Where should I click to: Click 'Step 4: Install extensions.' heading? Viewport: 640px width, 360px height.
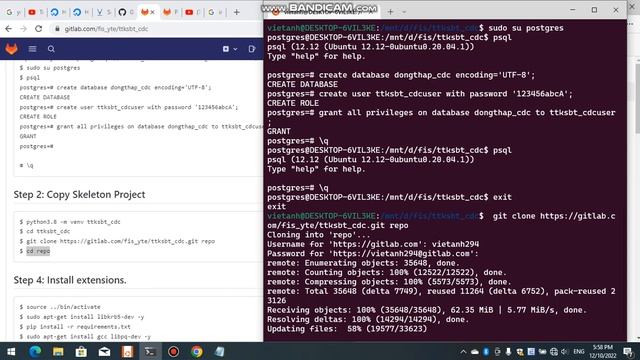coord(70,280)
